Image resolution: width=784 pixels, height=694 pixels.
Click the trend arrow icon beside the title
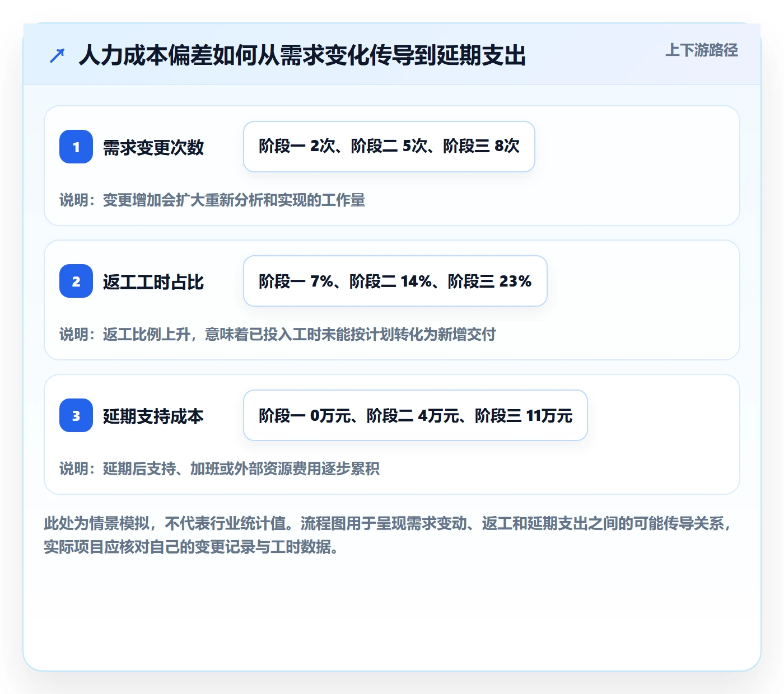(x=57, y=55)
